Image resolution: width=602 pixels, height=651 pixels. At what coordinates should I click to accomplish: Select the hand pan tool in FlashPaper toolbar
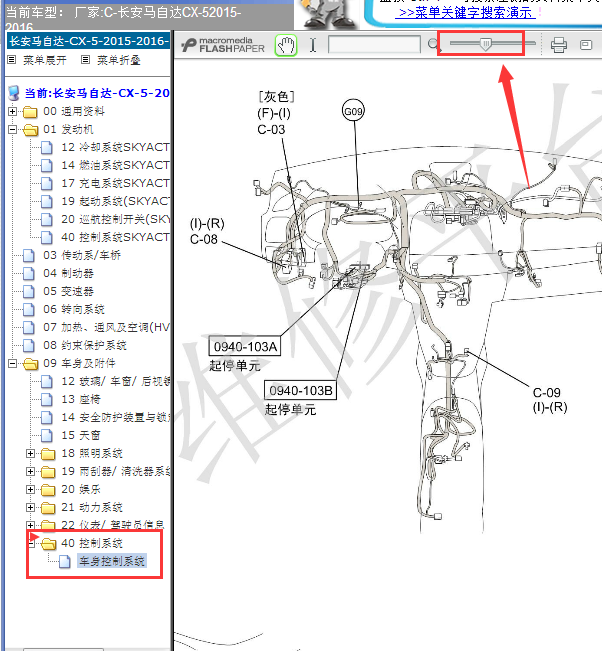[x=286, y=45]
